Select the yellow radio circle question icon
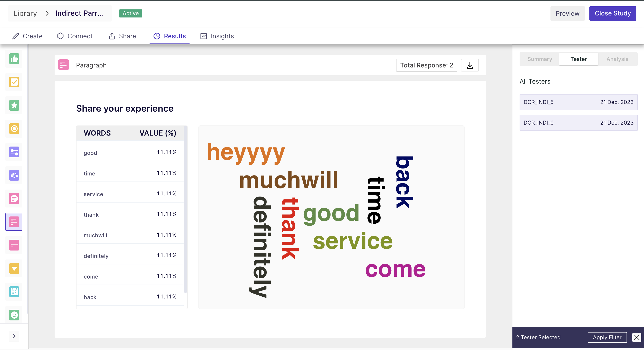 (x=14, y=129)
